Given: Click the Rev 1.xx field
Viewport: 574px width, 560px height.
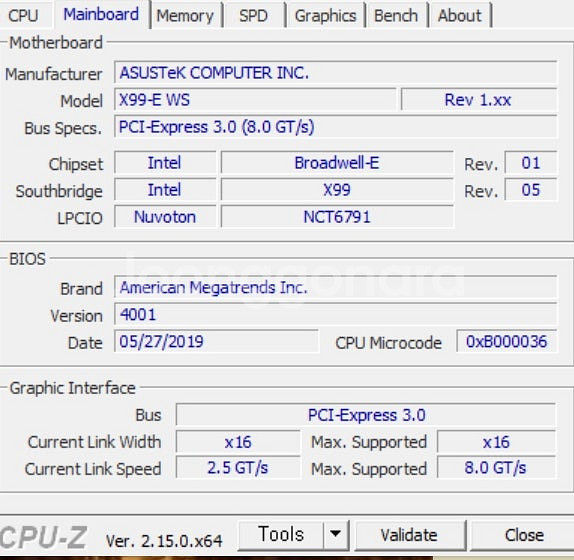Looking at the screenshot, I should (479, 100).
